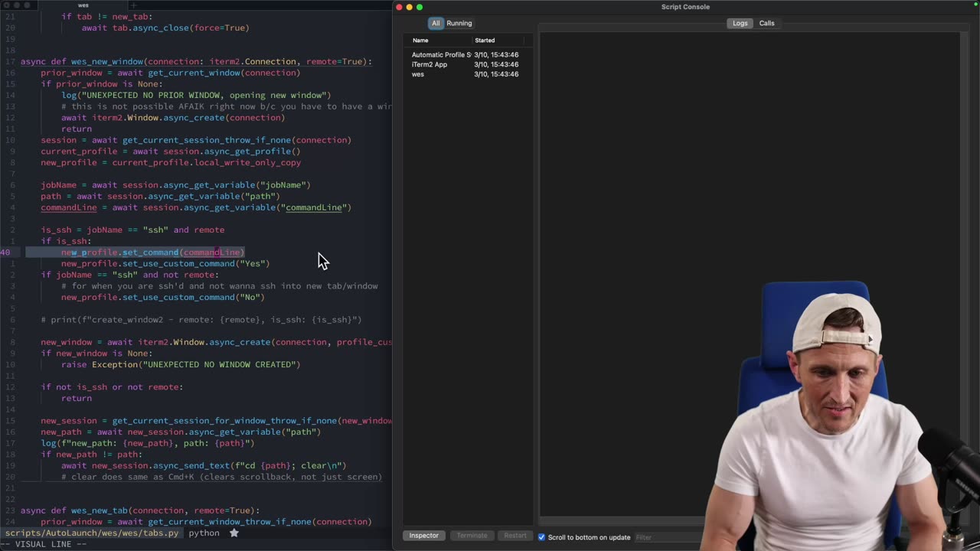Open a new terminal tab with plus icon
This screenshot has height=551, width=980.
[x=133, y=5]
